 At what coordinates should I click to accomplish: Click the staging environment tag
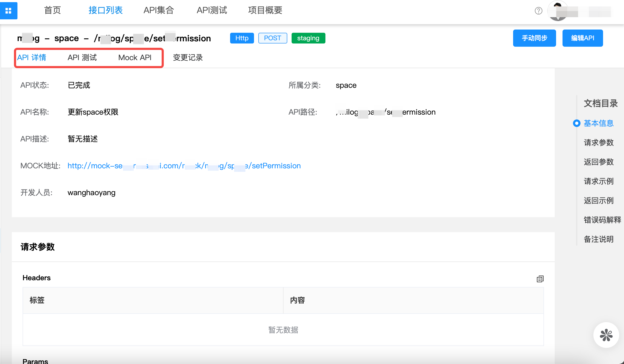click(308, 38)
